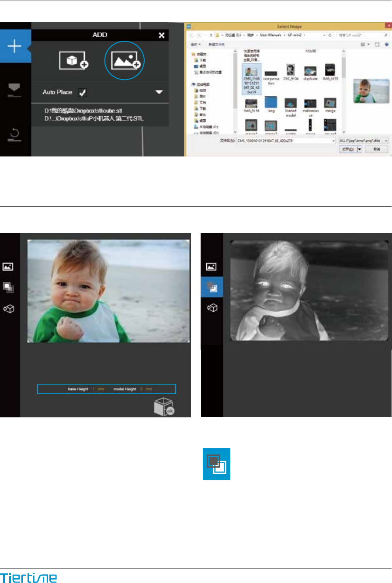The image size is (392, 583).
Task: Toggle the Auto Place checkbox
Action: (x=82, y=92)
